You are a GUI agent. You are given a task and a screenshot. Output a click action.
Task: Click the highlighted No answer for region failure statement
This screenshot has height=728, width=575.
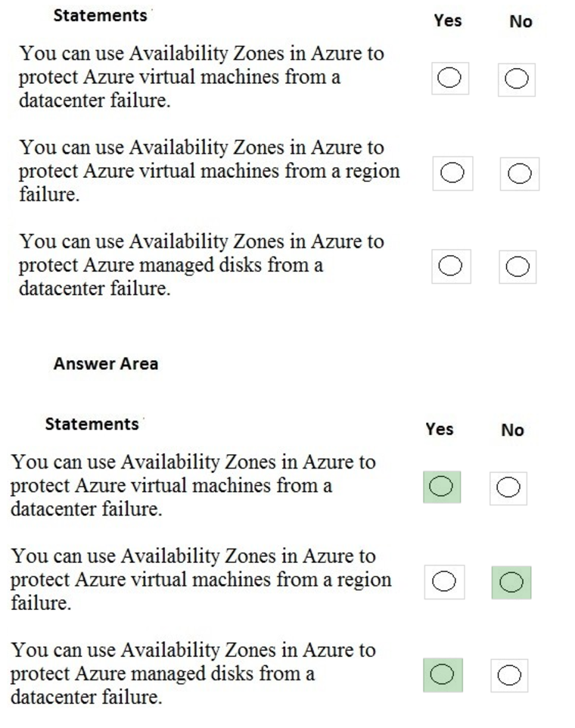click(x=511, y=582)
